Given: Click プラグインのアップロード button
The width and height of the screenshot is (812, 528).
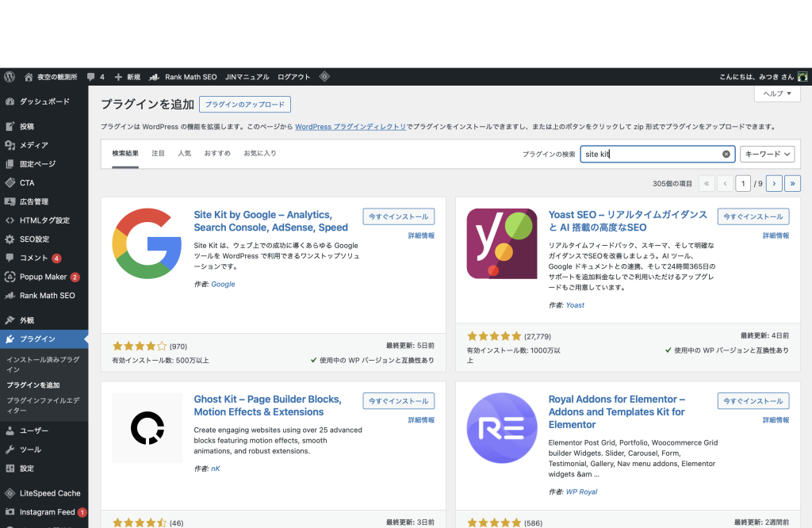Looking at the screenshot, I should click(x=245, y=105).
